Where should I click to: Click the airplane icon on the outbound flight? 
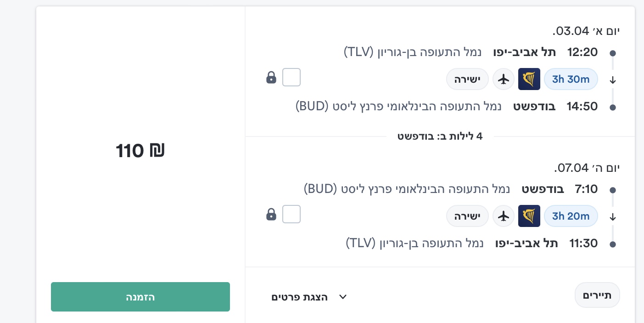point(504,79)
